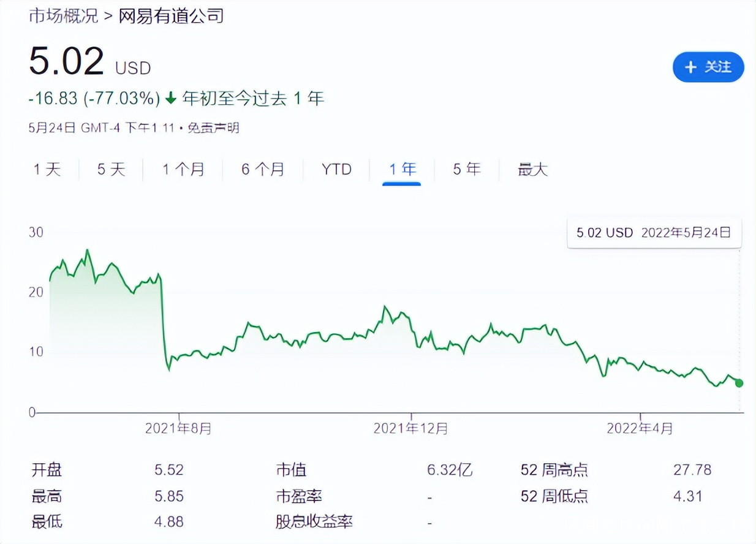
Task: Click the 2022年4月 axis label
Action: point(640,428)
